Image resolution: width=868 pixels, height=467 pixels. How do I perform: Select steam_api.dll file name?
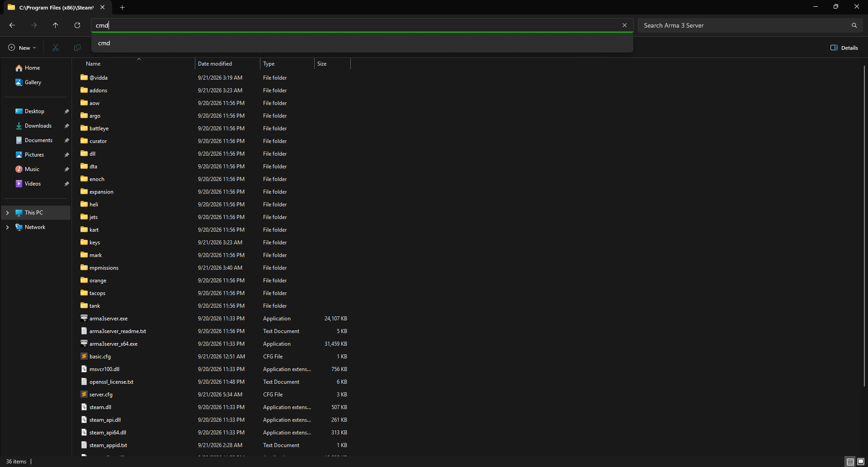pyautogui.click(x=105, y=420)
